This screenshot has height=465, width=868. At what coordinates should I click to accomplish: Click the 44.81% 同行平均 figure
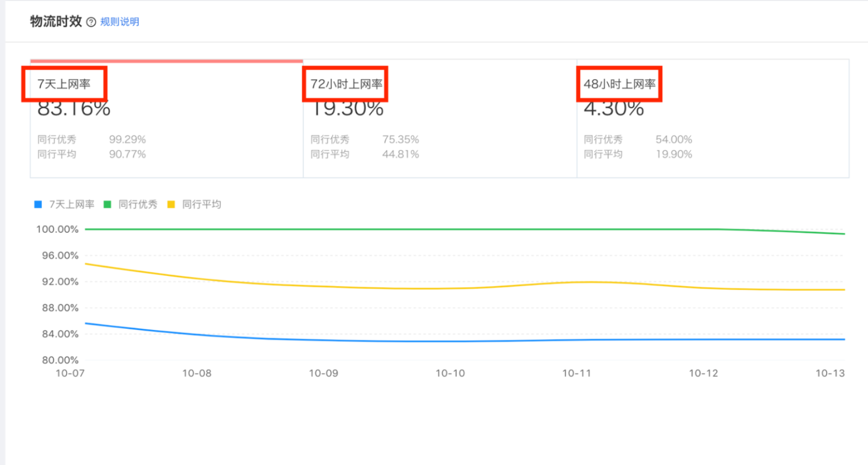[401, 154]
